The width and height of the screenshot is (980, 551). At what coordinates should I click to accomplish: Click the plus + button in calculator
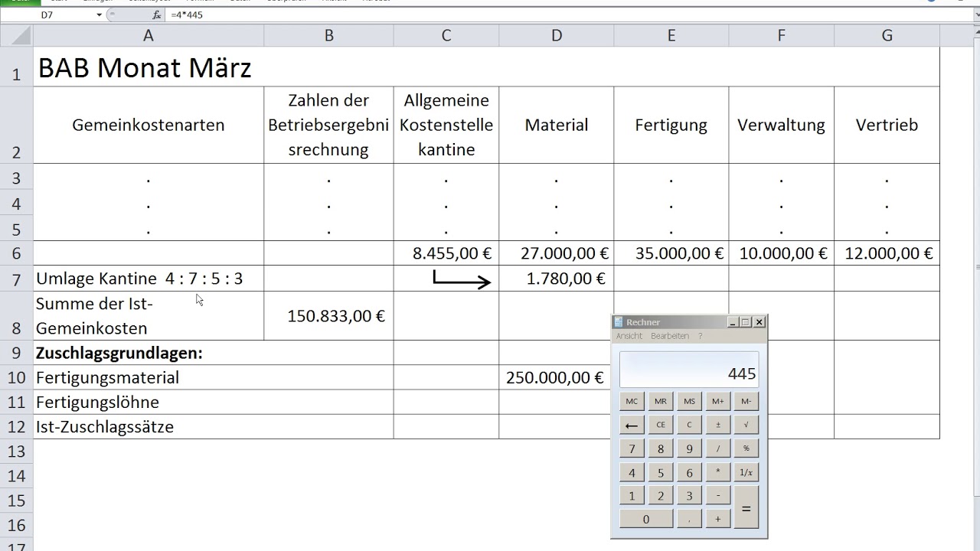click(717, 520)
